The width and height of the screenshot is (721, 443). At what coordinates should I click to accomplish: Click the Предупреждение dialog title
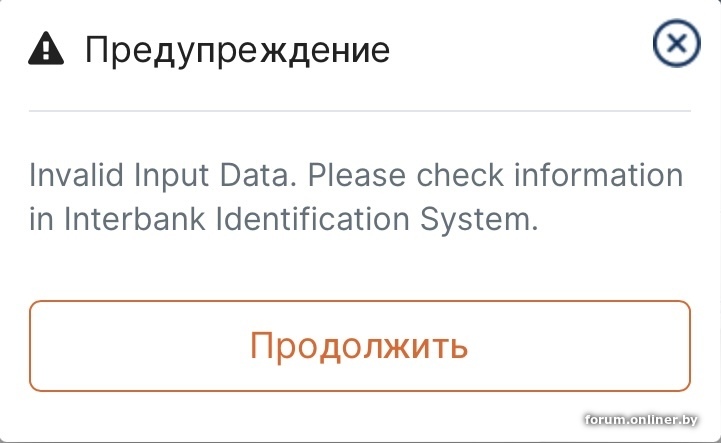click(236, 48)
